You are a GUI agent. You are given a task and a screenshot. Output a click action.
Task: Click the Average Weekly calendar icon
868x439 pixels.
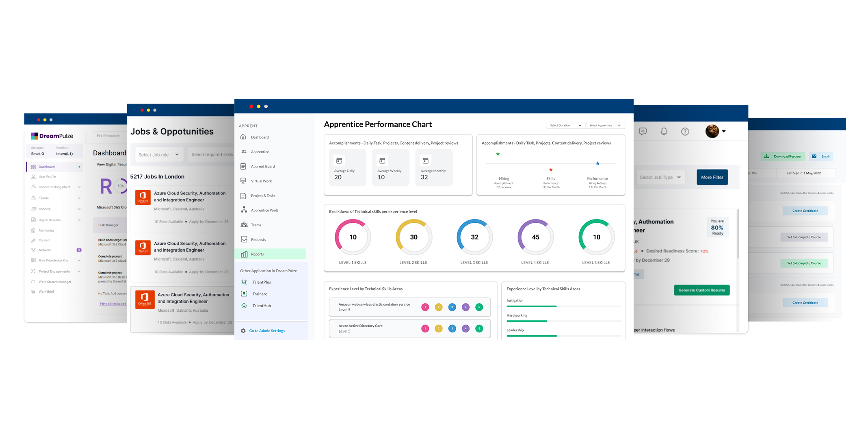(382, 161)
